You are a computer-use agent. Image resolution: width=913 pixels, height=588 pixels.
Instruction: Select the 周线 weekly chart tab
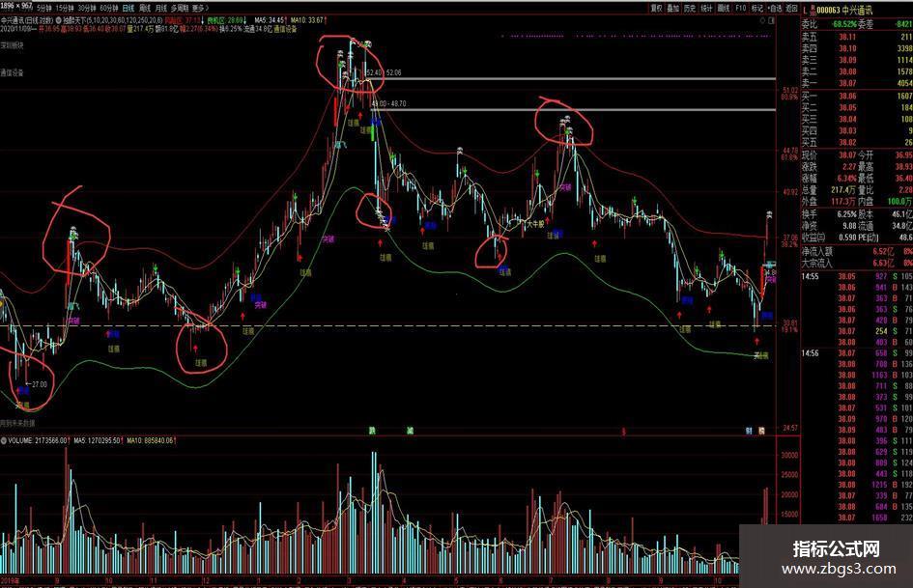coord(145,8)
